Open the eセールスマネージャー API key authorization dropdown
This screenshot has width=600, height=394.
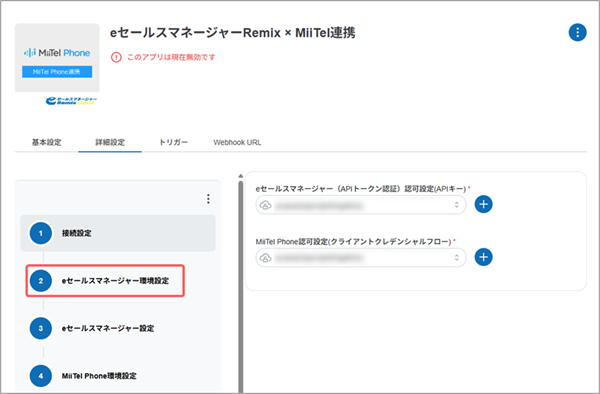(x=361, y=205)
